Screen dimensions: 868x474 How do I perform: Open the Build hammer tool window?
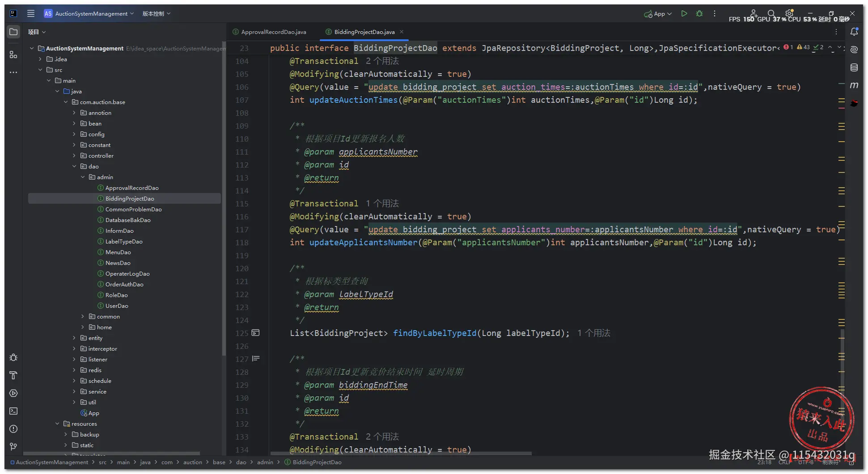(x=13, y=375)
